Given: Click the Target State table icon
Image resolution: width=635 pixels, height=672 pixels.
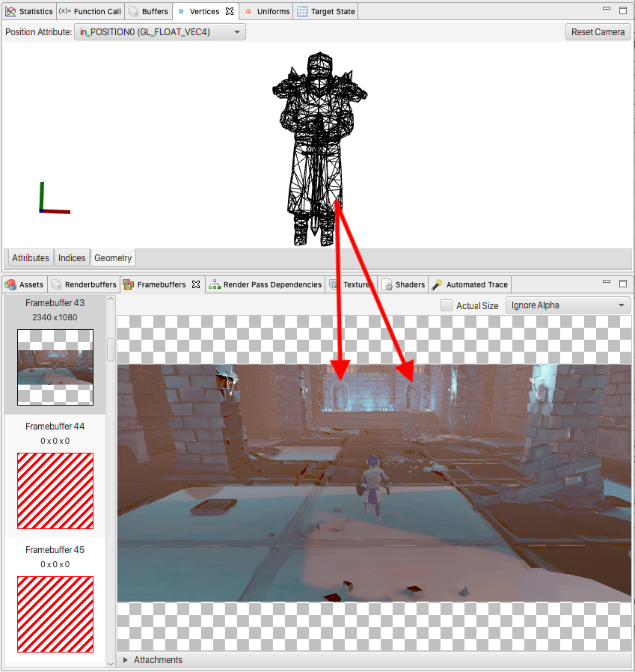Looking at the screenshot, I should (302, 11).
